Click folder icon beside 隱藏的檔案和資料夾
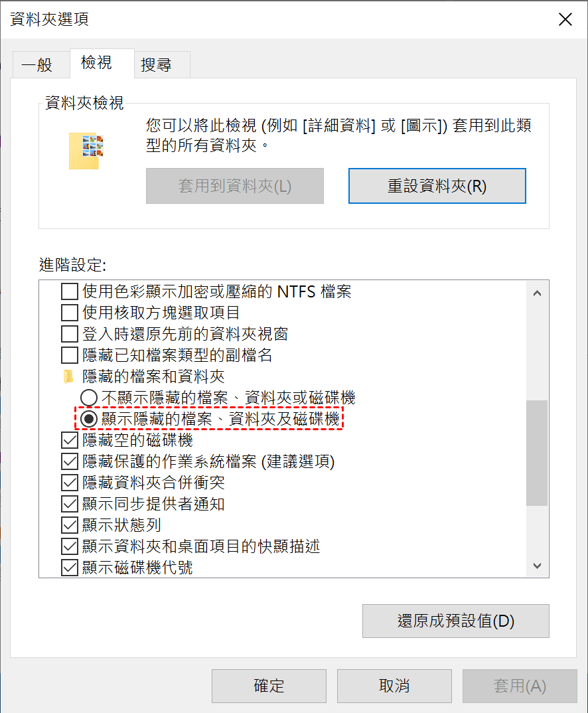 click(68, 376)
